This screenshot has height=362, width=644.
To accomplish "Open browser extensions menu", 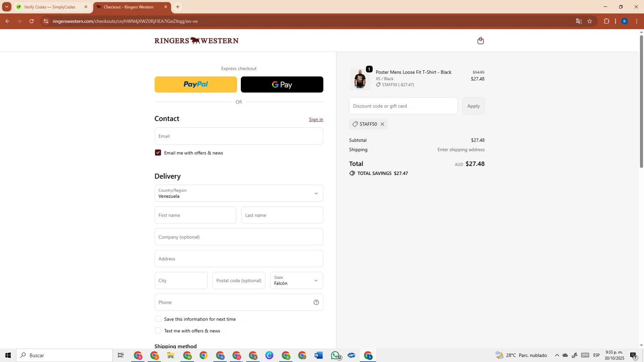I will 607,21.
